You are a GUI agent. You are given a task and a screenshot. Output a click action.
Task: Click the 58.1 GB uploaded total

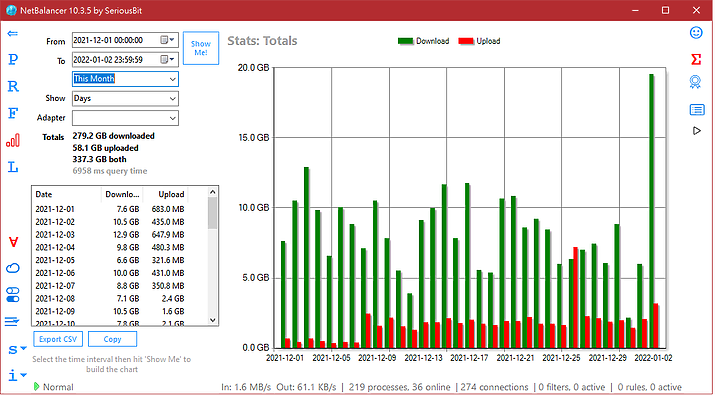pos(105,148)
